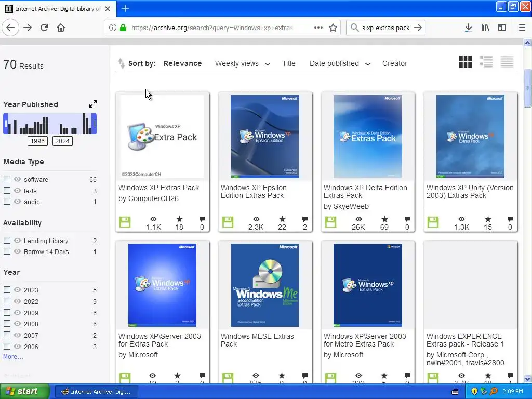This screenshot has width=532, height=399.
Task: Check the software media type checkbox
Action: [7, 179]
